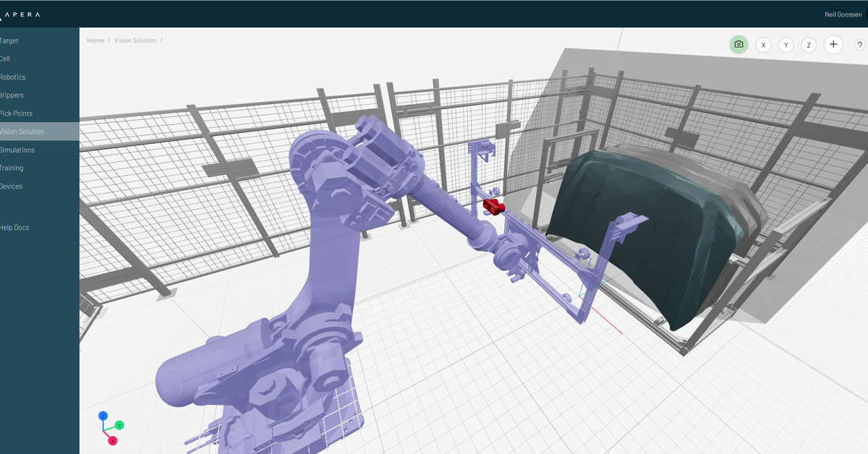Go to the Devices page
868x454 pixels.
tap(12, 186)
